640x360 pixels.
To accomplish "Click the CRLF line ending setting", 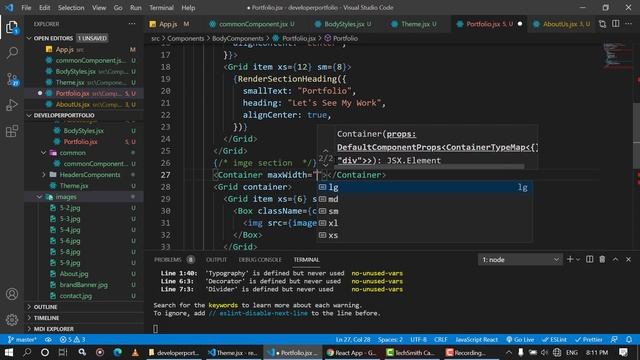I will tap(440, 340).
